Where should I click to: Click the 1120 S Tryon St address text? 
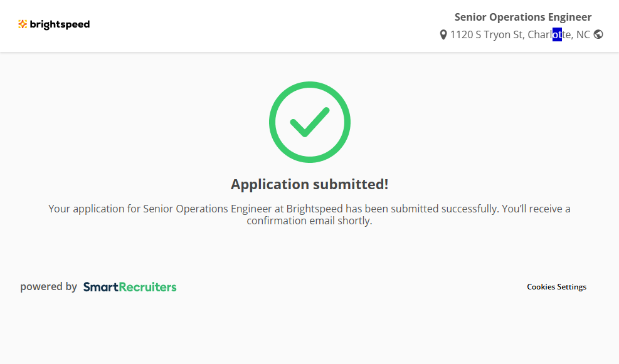pos(487,35)
